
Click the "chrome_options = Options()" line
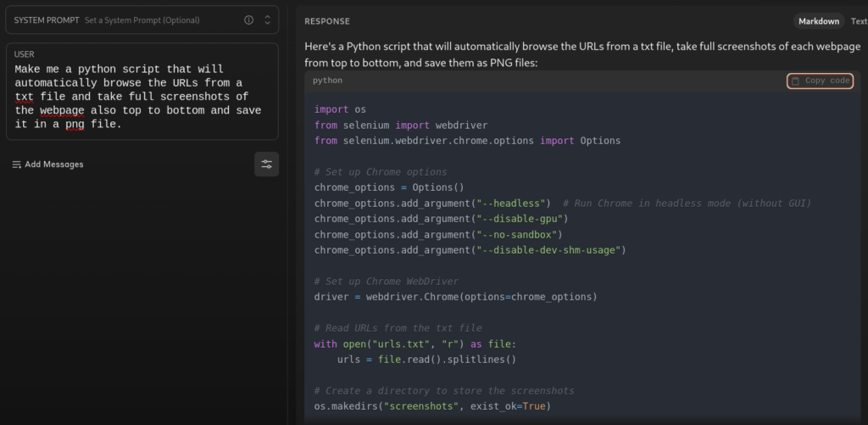(389, 187)
